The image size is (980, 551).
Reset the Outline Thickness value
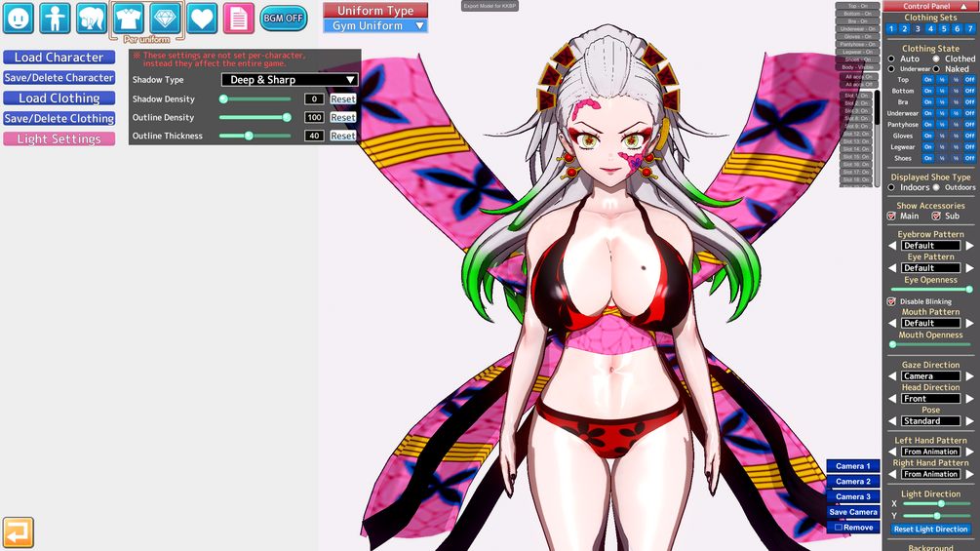pos(342,136)
